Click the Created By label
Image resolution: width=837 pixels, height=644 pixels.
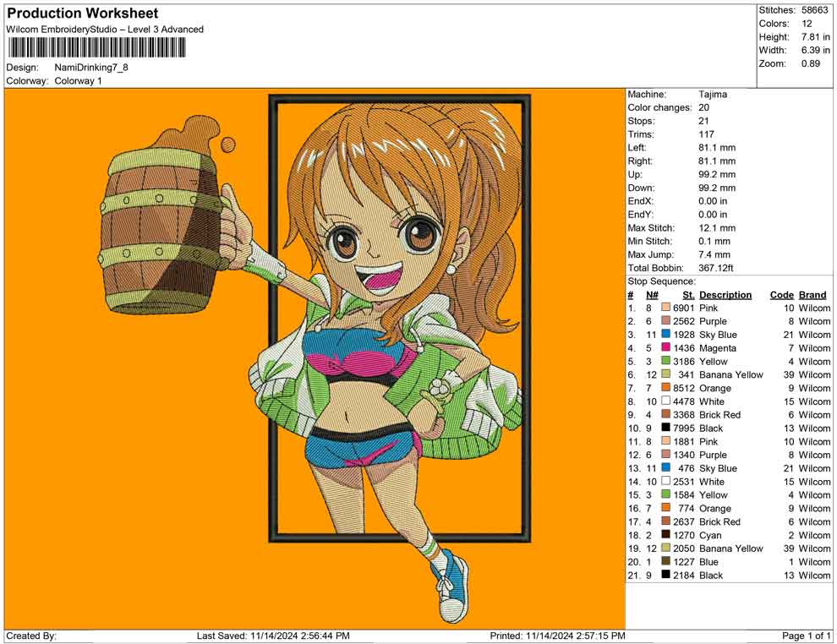(31, 636)
